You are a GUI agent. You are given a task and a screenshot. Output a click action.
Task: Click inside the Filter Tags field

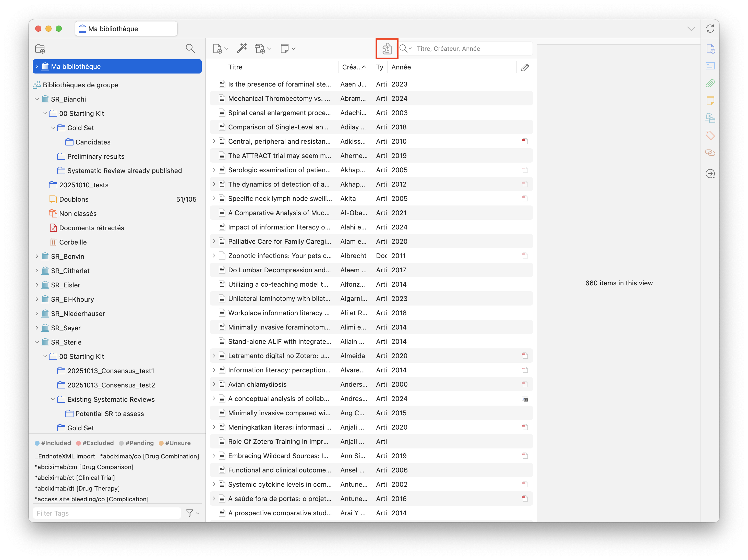click(x=106, y=513)
